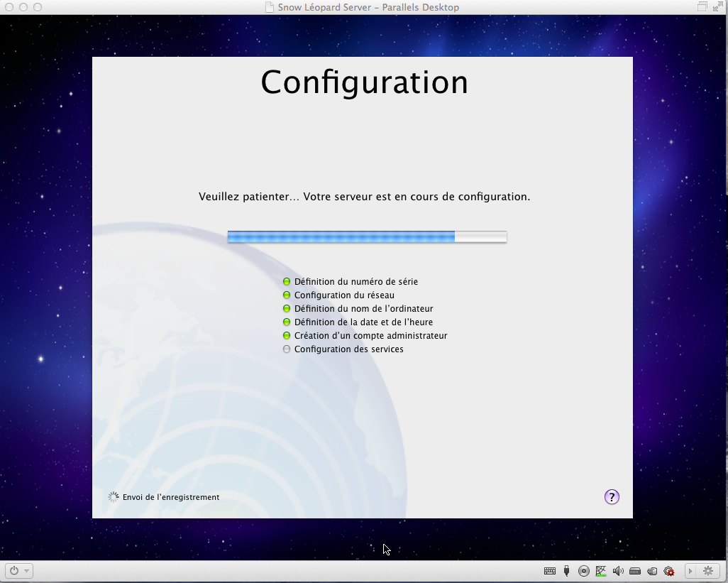This screenshot has width=728, height=583.
Task: Click the CD/DVD drive icon
Action: tap(584, 571)
